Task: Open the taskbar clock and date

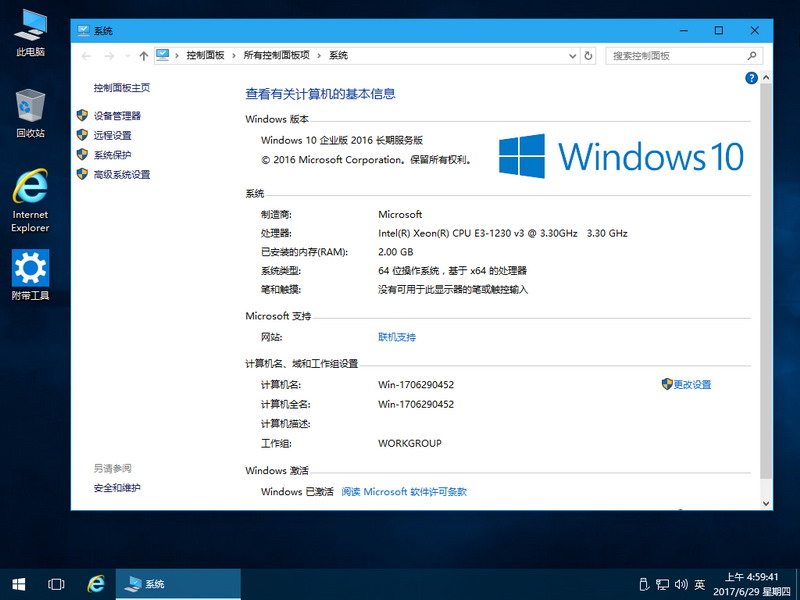Action: coord(752,584)
